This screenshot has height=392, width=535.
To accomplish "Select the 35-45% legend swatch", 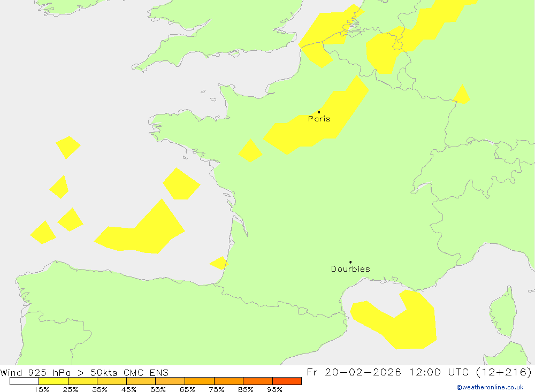I will pyautogui.click(x=112, y=381).
